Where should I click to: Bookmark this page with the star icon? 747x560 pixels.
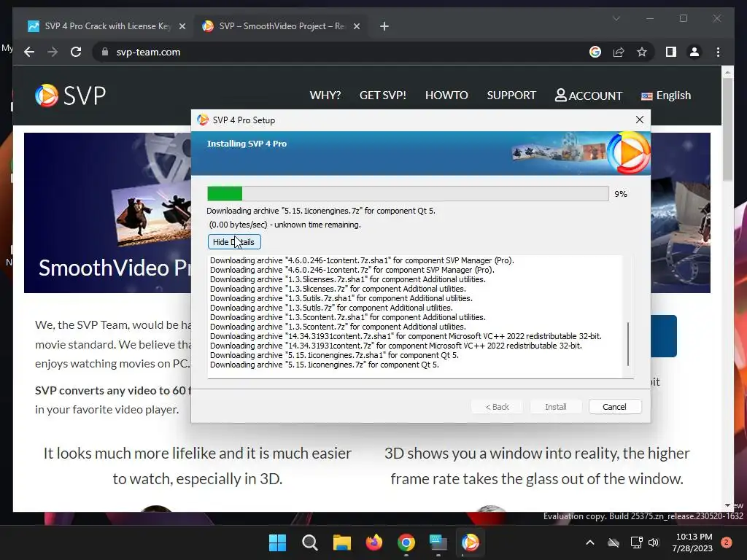pos(642,52)
